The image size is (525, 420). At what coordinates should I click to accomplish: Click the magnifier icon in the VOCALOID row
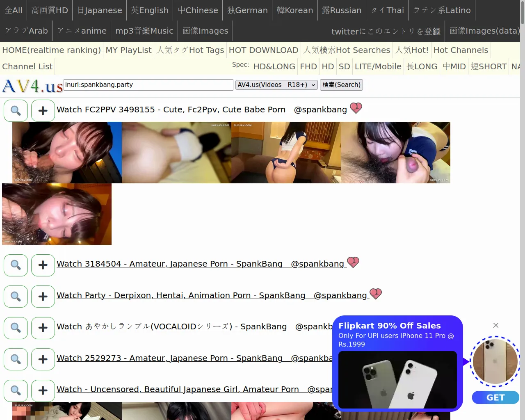pyautogui.click(x=16, y=328)
